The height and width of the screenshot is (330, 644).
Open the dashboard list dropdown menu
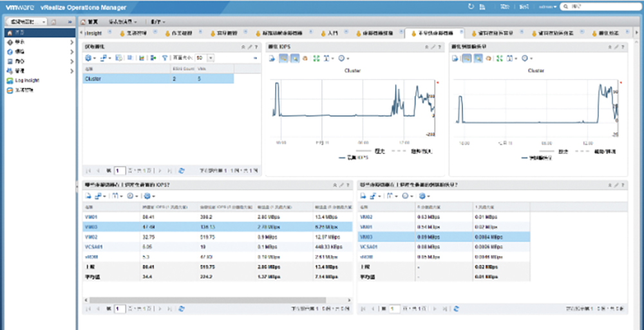123,21
